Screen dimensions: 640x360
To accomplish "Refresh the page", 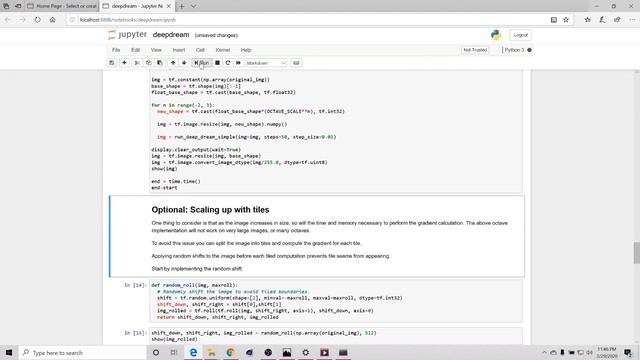I will [38, 20].
